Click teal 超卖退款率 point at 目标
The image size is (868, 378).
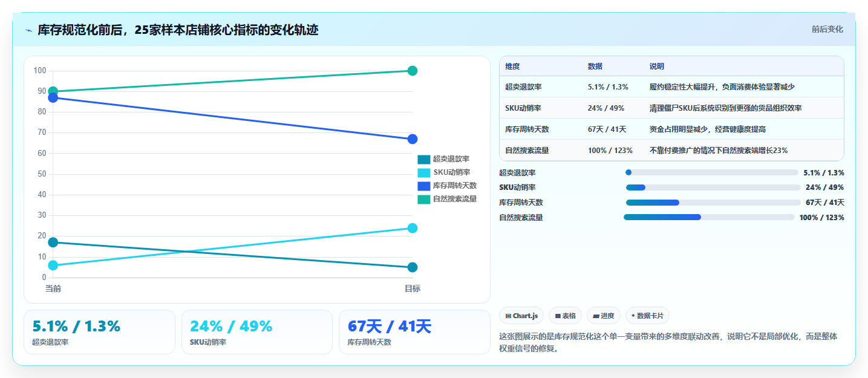tap(413, 267)
